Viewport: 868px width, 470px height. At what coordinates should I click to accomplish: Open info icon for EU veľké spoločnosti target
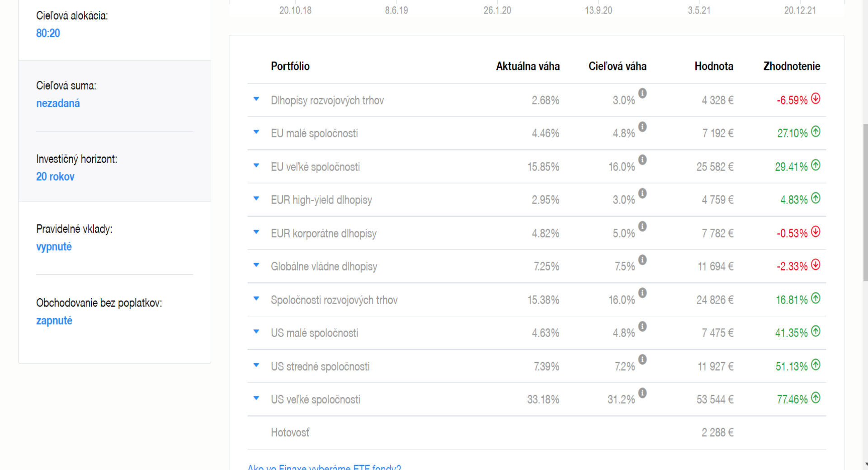[x=642, y=160]
